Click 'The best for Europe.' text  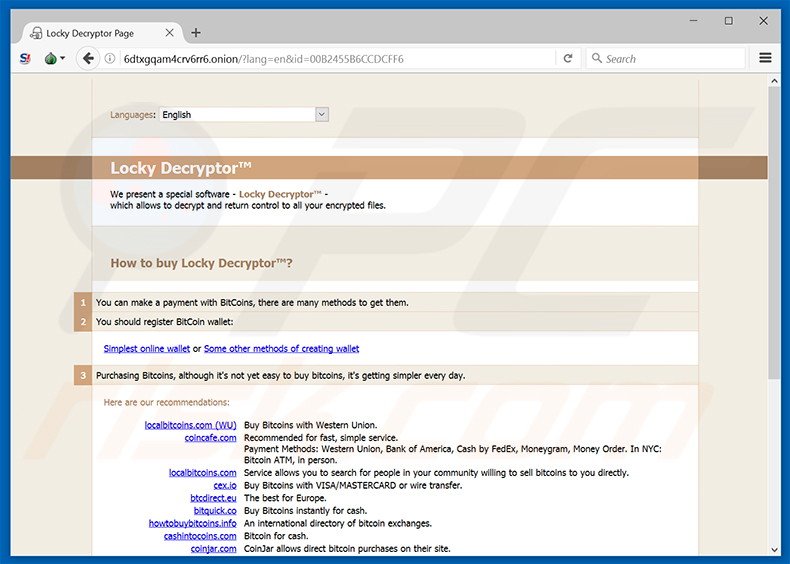coord(285,498)
